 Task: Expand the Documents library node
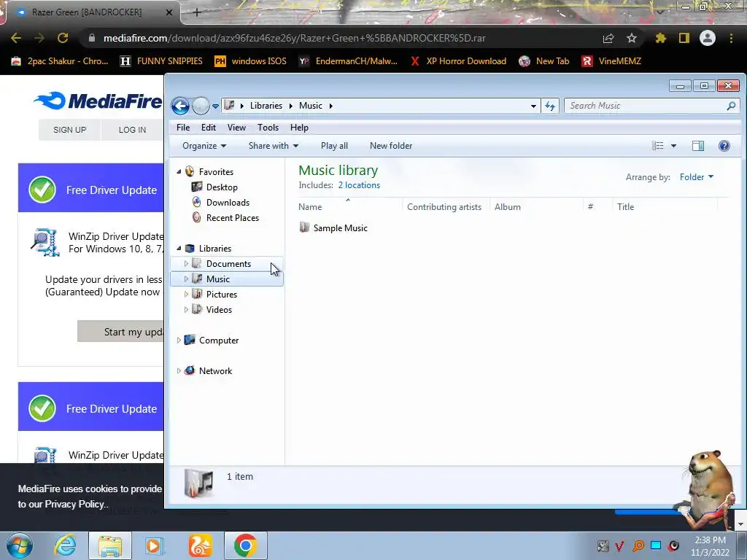coord(186,263)
